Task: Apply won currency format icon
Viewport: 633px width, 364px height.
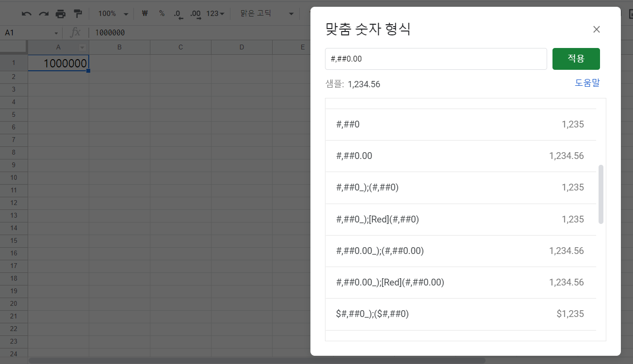Action: (x=145, y=14)
